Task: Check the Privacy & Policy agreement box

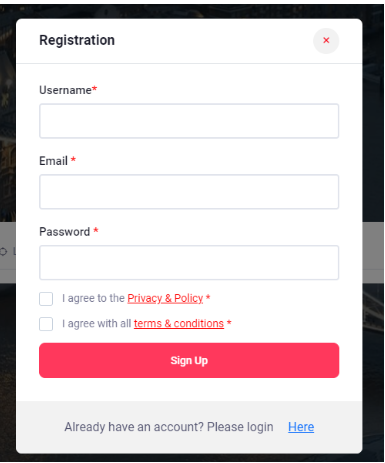Action: click(46, 299)
